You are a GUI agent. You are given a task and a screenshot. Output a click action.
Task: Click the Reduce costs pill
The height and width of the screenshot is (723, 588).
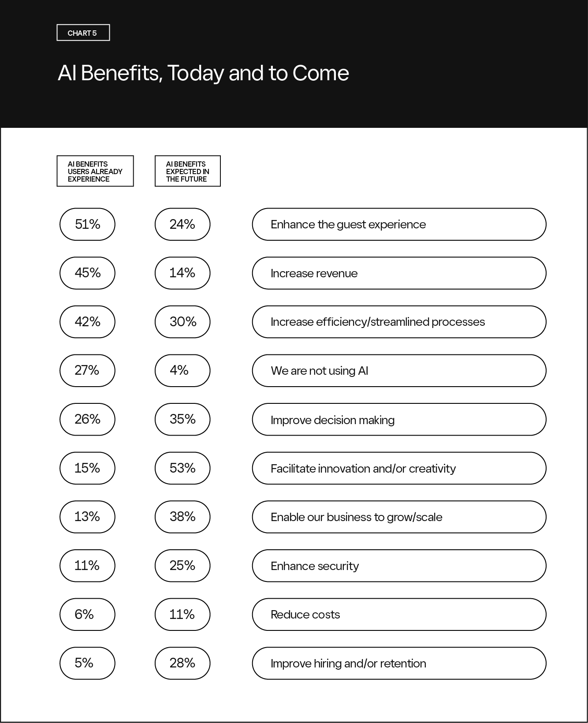(399, 615)
